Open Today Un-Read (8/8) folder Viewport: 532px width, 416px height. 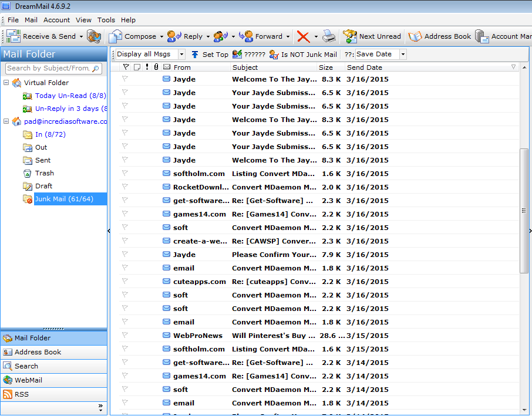(x=70, y=96)
